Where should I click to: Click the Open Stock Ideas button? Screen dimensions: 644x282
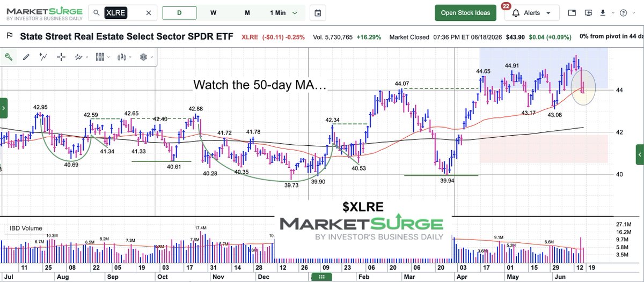pos(465,13)
